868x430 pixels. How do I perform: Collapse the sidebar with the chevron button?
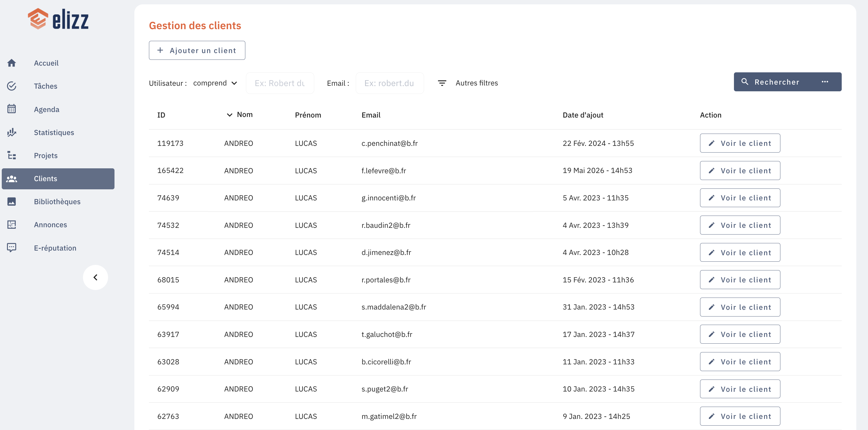(x=96, y=277)
